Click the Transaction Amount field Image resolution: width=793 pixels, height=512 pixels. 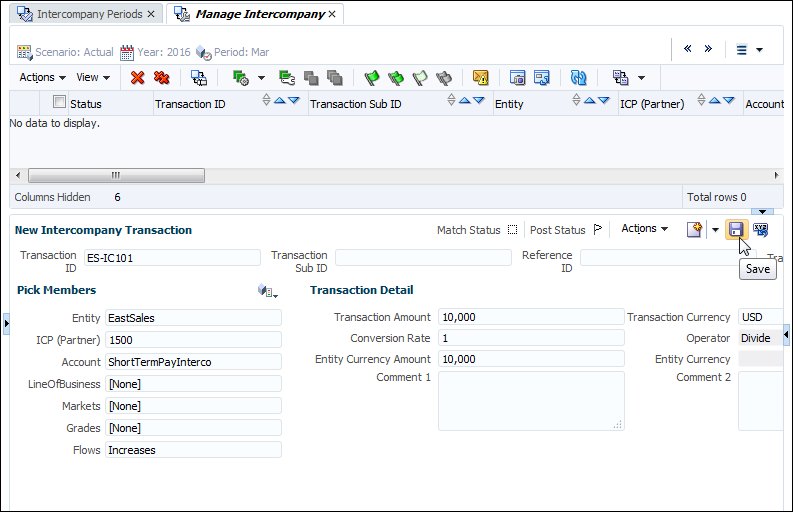point(532,317)
